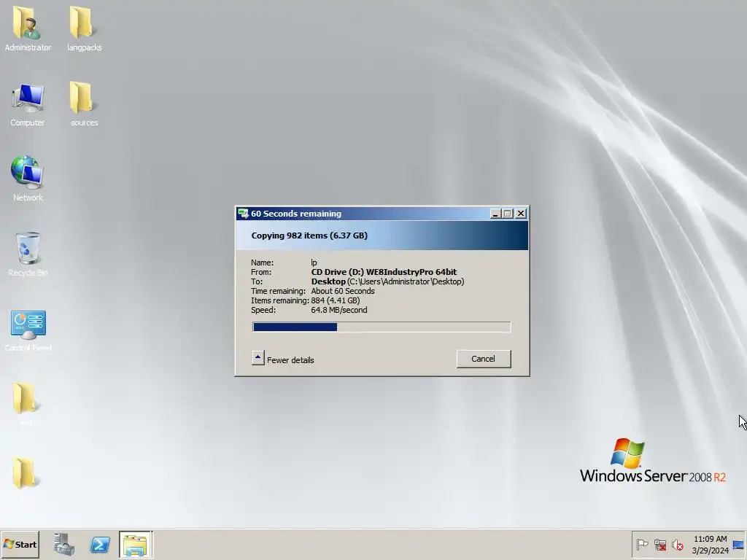Screen dimensions: 747x560
Task: Collapse the dialog with Fewer details arrow
Action: click(x=258, y=358)
